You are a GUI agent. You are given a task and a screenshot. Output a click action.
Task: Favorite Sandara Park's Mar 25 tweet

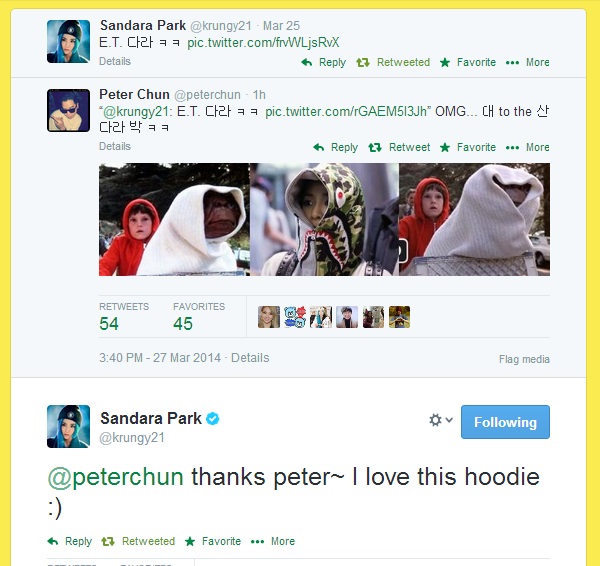468,62
